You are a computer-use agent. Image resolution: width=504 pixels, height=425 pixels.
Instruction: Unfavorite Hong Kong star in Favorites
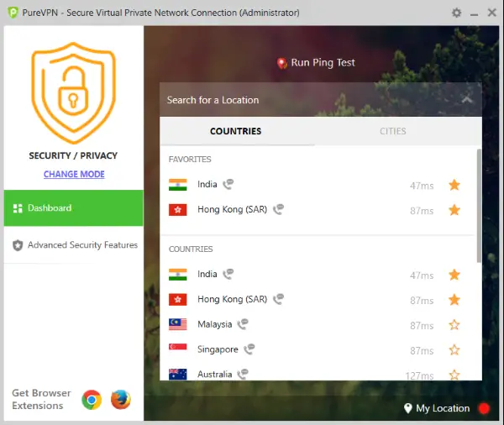454,210
